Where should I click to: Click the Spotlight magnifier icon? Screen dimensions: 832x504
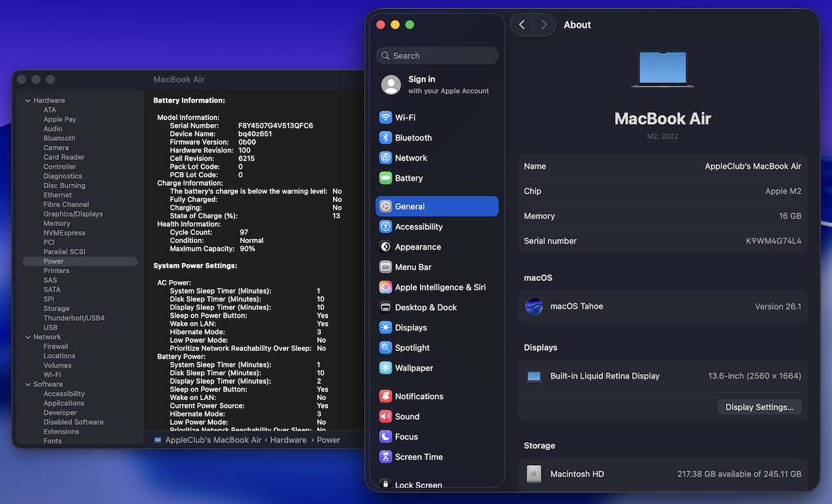386,347
